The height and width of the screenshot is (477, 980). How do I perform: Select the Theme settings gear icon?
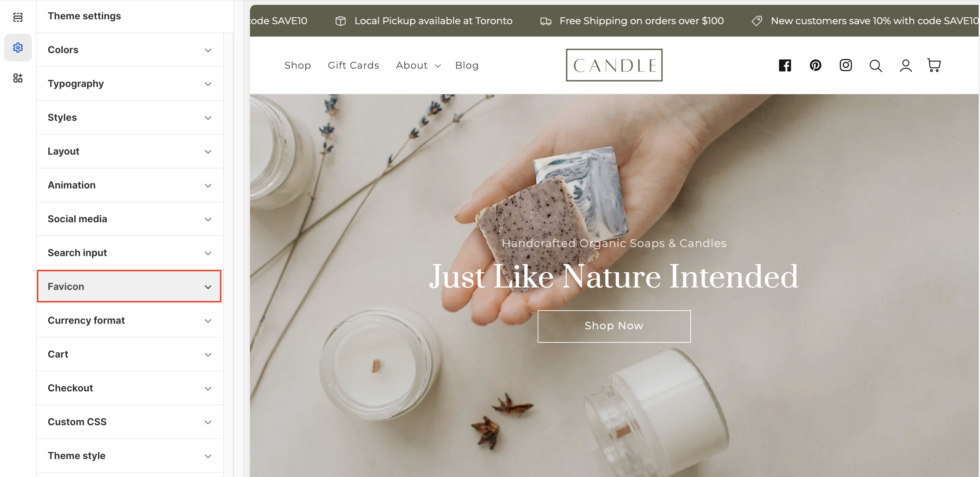coord(18,48)
